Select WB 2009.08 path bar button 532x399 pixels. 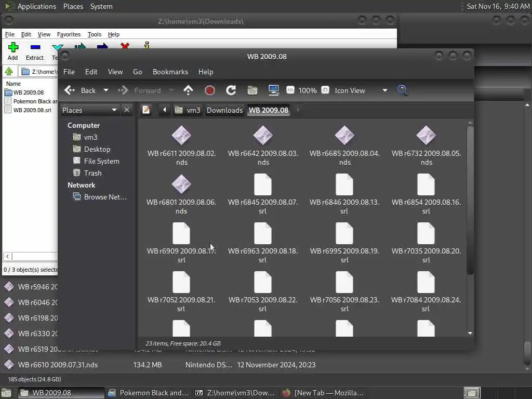(x=269, y=110)
